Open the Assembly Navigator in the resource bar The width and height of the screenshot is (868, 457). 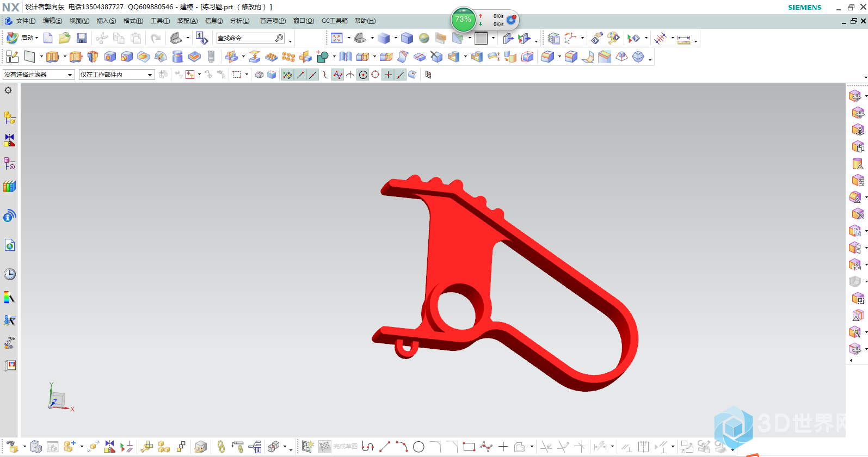tap(9, 117)
